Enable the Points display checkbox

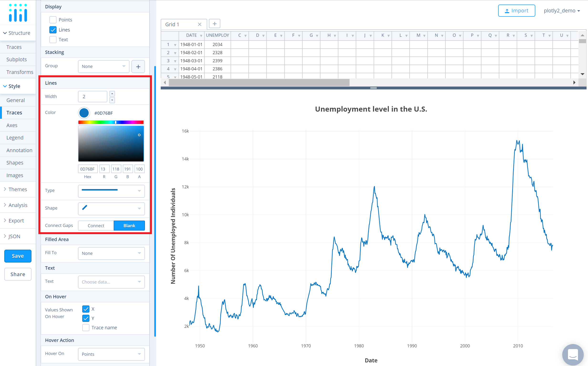coord(53,20)
